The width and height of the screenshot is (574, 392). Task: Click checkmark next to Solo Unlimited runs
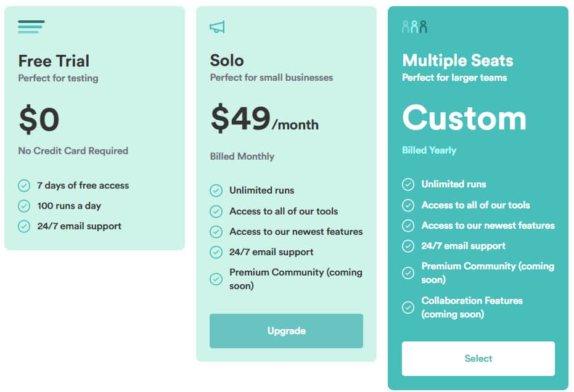click(x=216, y=190)
